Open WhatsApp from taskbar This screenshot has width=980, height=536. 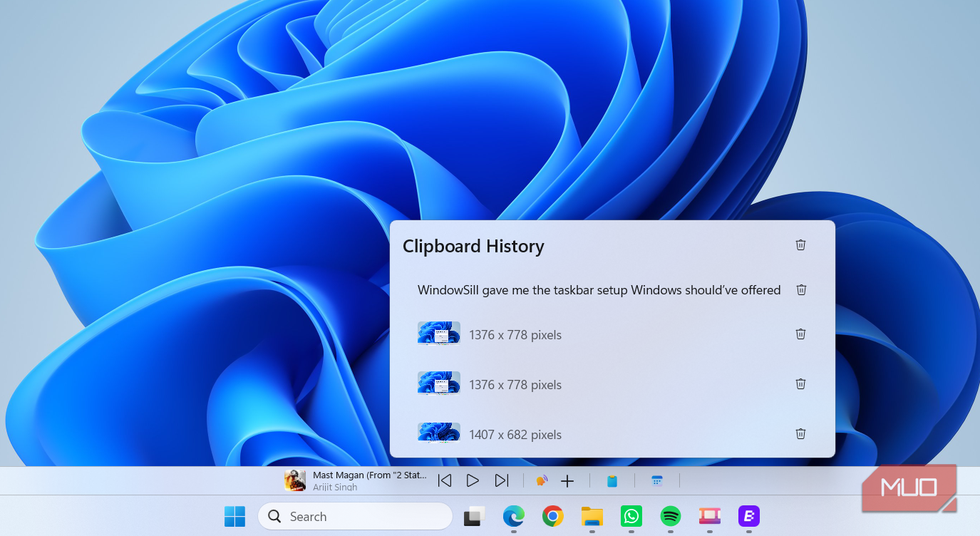click(631, 516)
